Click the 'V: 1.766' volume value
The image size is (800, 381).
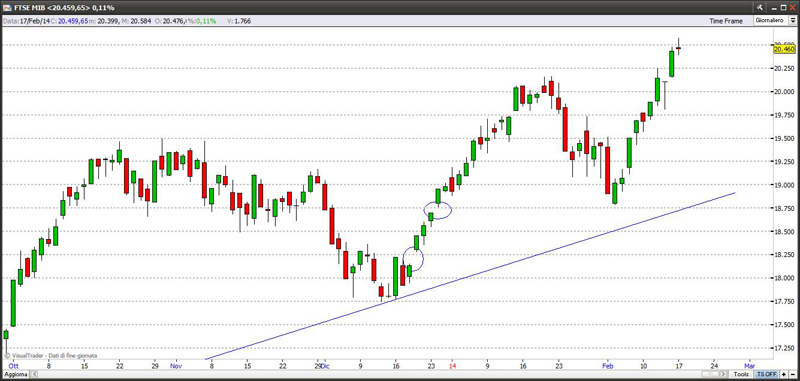tap(238, 21)
